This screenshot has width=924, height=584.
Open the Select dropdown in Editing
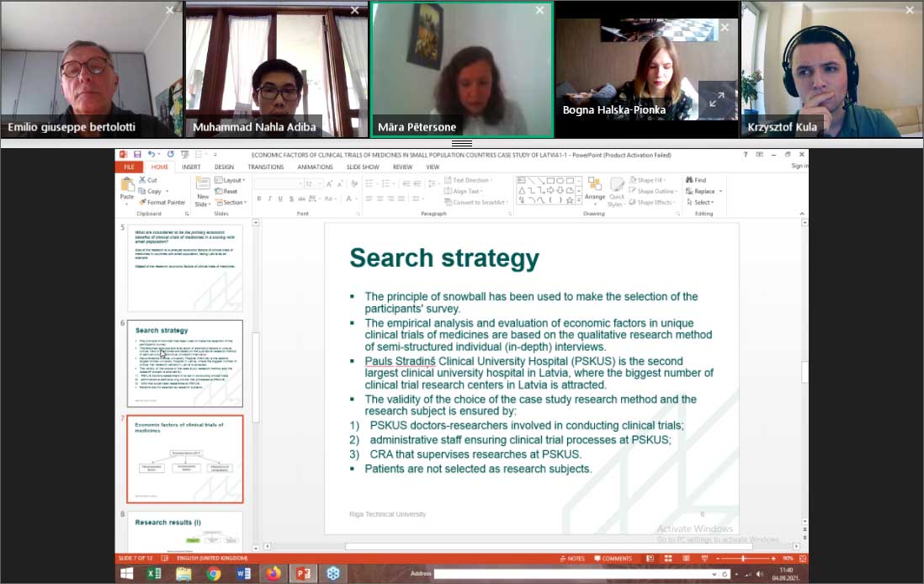(702, 202)
